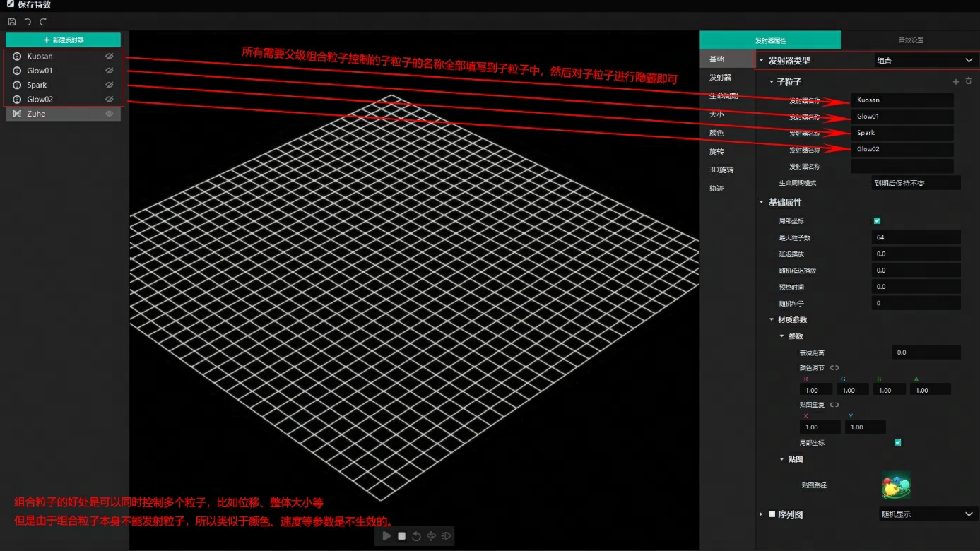Enable the 序列图 checkbox
This screenshot has height=551, width=980.
(772, 514)
